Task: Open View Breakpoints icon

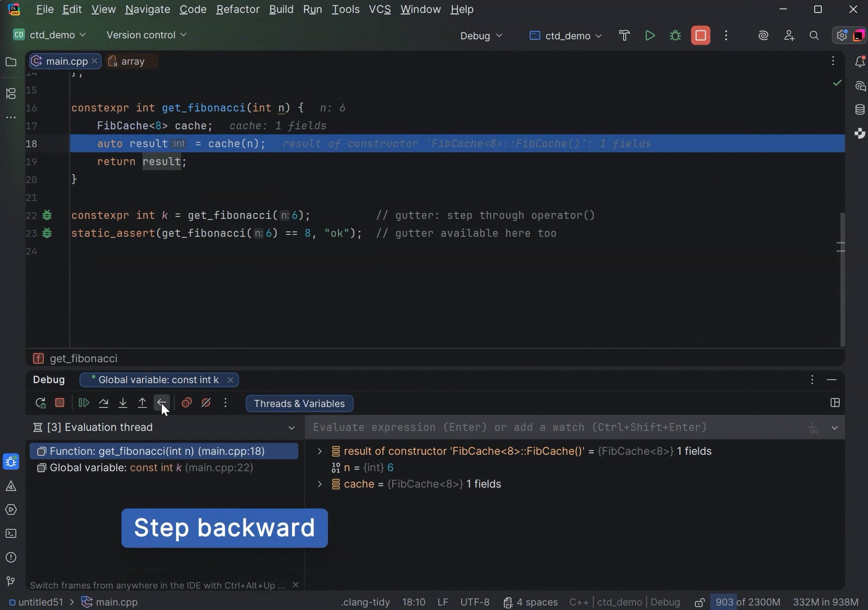Action: (x=187, y=403)
